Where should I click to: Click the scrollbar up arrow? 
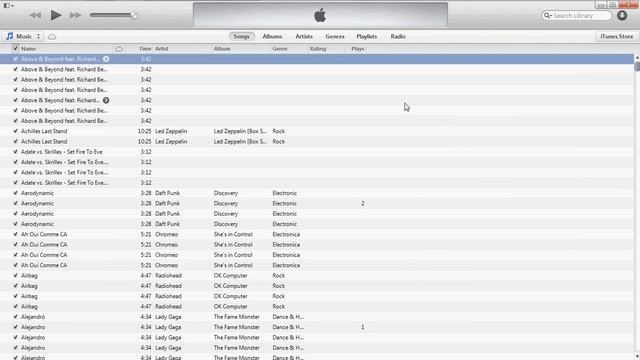[637, 57]
